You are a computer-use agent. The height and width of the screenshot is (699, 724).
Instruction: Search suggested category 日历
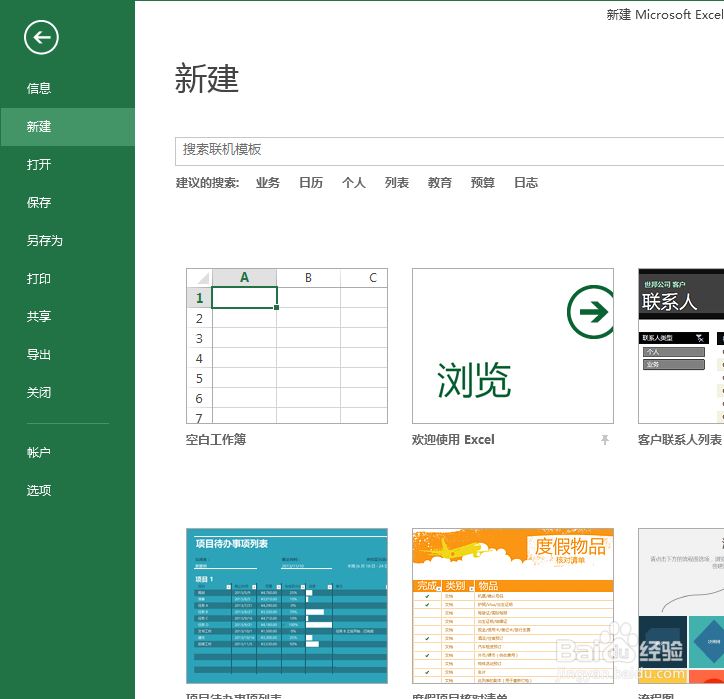tap(311, 183)
